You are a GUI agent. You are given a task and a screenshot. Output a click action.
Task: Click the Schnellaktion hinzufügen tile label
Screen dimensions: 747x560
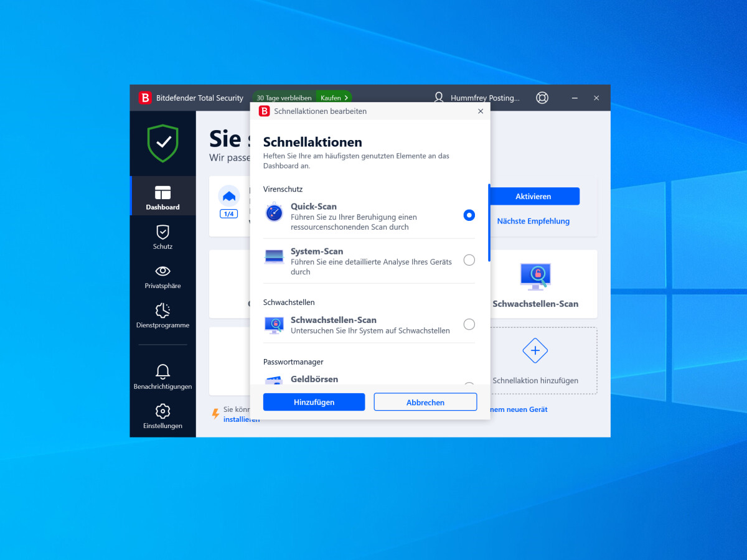coord(535,380)
